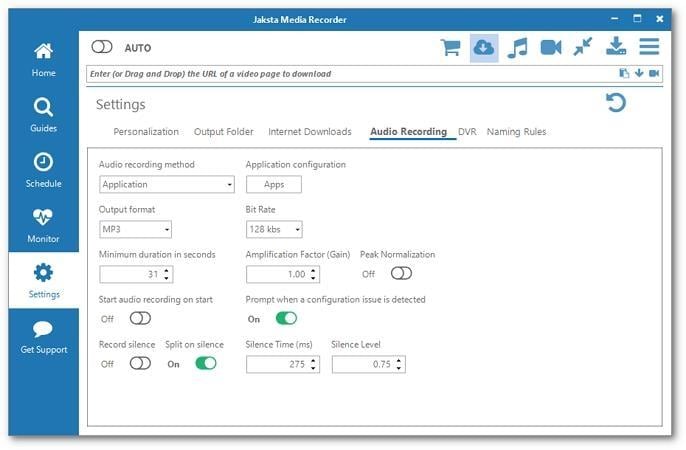
Task: Switch to the Internet Downloads tab
Action: pos(310,132)
